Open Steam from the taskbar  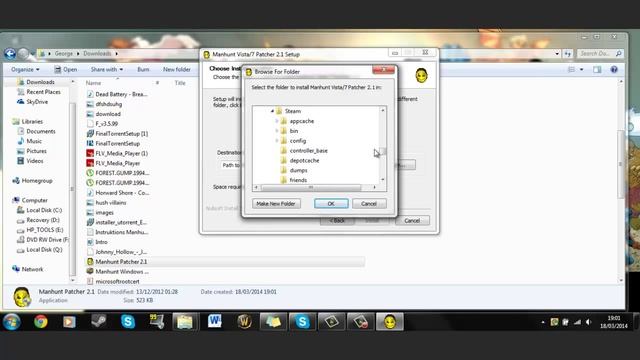98,322
